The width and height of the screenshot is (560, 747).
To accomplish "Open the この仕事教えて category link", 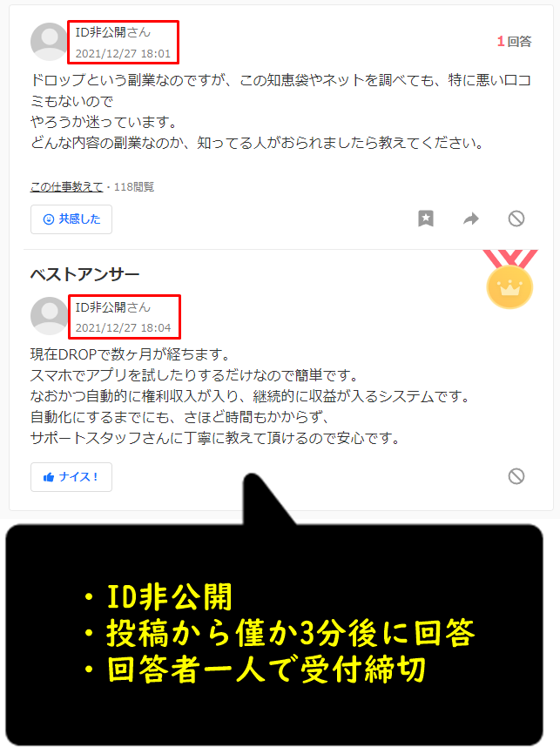I will coord(67,186).
